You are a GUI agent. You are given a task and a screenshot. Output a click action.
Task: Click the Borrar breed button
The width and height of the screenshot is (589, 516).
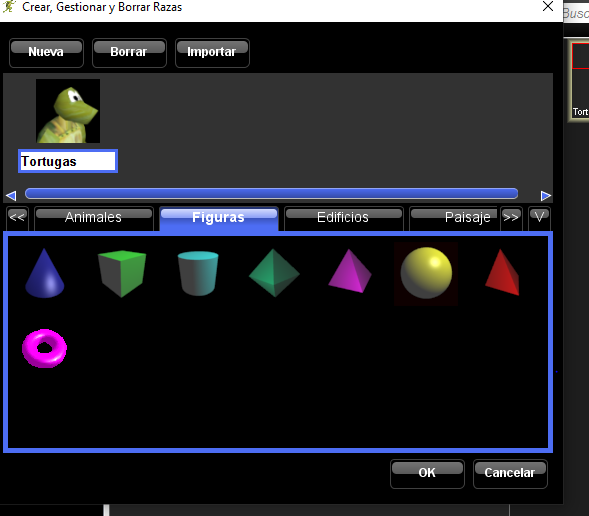129,53
